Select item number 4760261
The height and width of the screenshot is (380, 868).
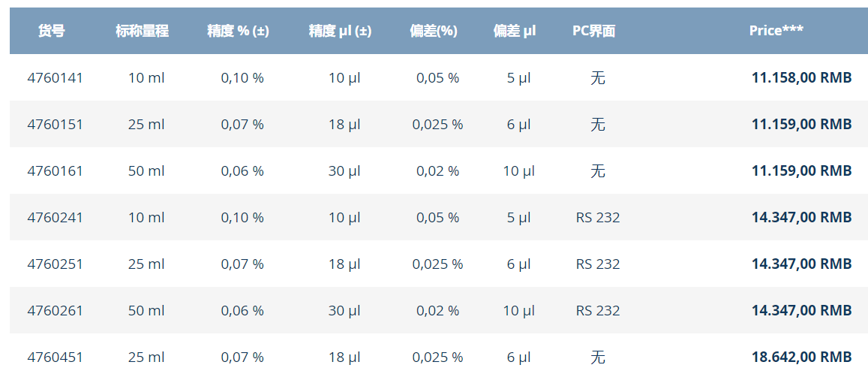(55, 311)
